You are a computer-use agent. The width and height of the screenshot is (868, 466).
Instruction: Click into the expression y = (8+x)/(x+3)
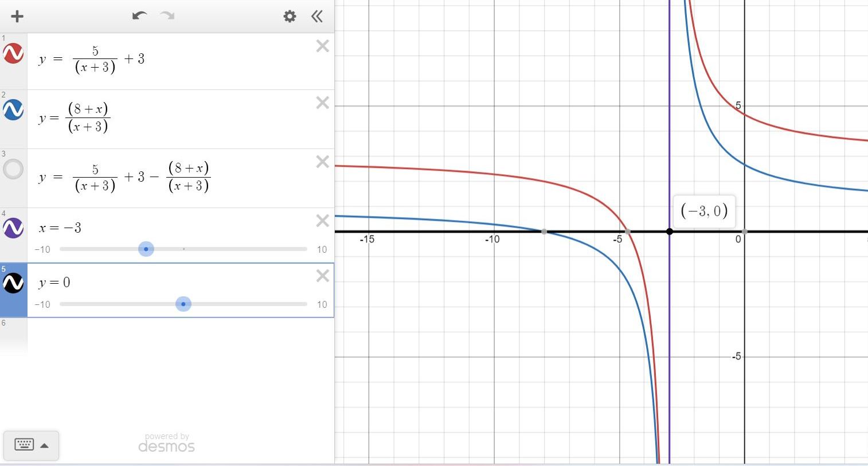[74, 118]
